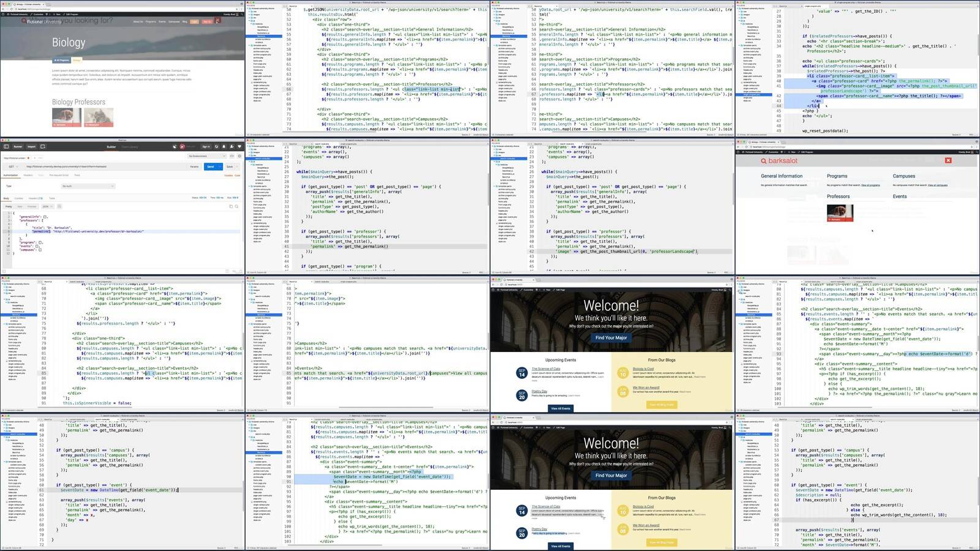Click the red Interceptor icon in Postman
The width and height of the screenshot is (980, 551).
[183, 146]
